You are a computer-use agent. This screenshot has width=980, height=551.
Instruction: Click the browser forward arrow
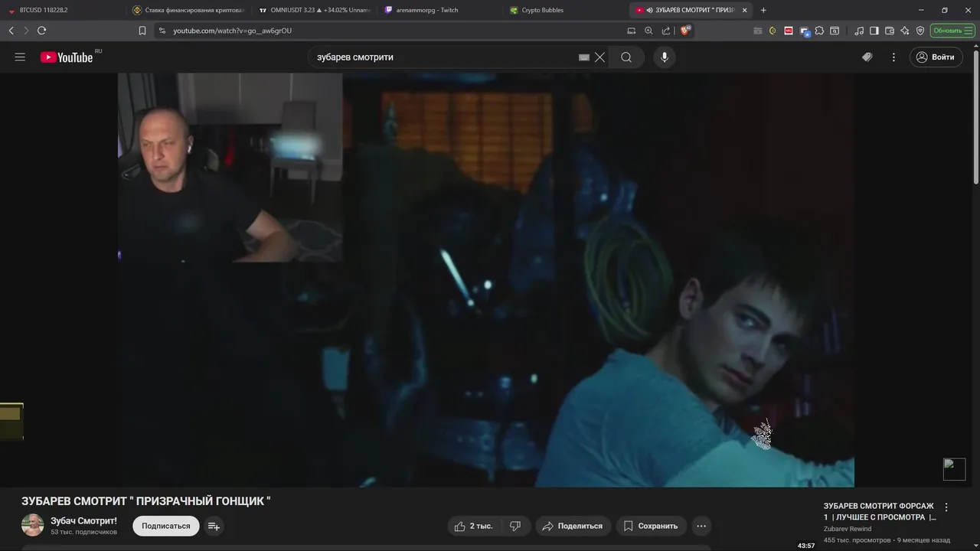point(26,31)
